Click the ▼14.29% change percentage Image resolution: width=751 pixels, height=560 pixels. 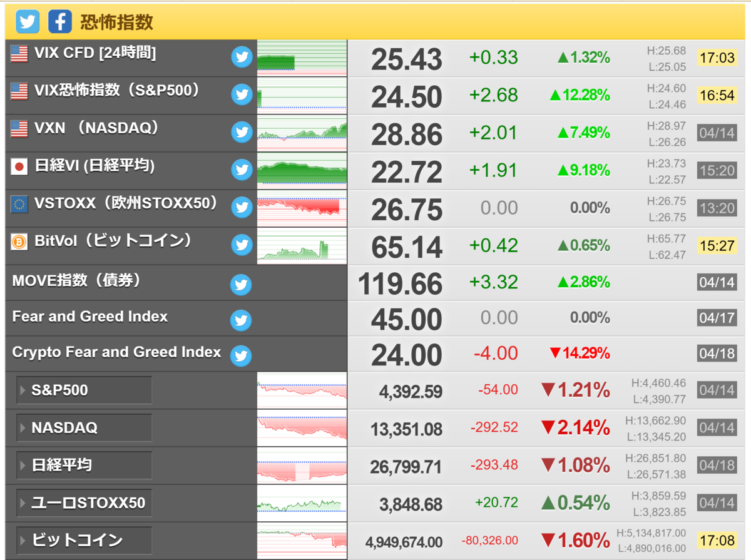point(579,354)
